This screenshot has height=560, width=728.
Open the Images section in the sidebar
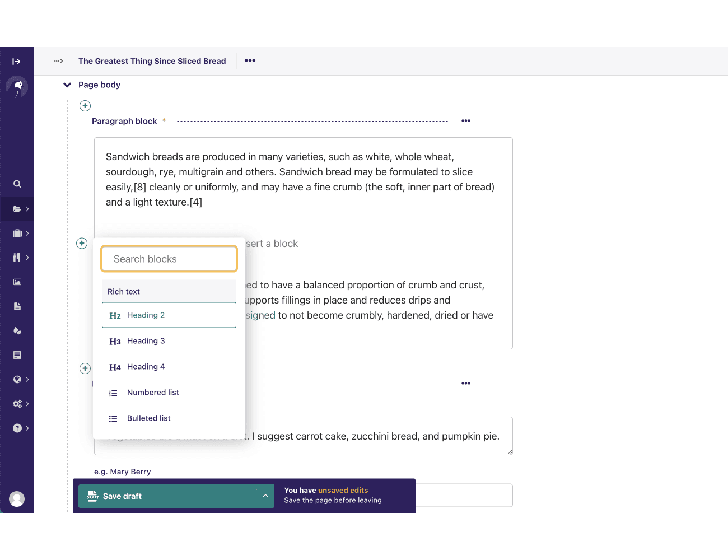(x=17, y=282)
